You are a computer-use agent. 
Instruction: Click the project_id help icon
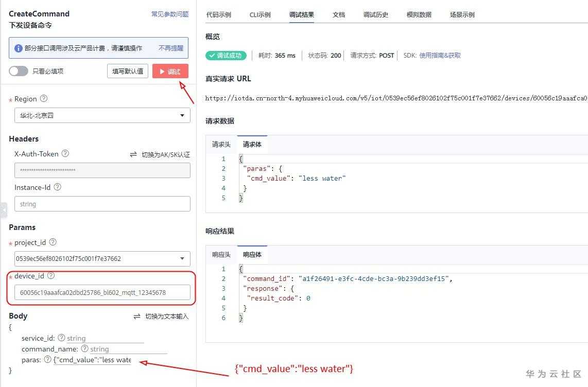53,242
